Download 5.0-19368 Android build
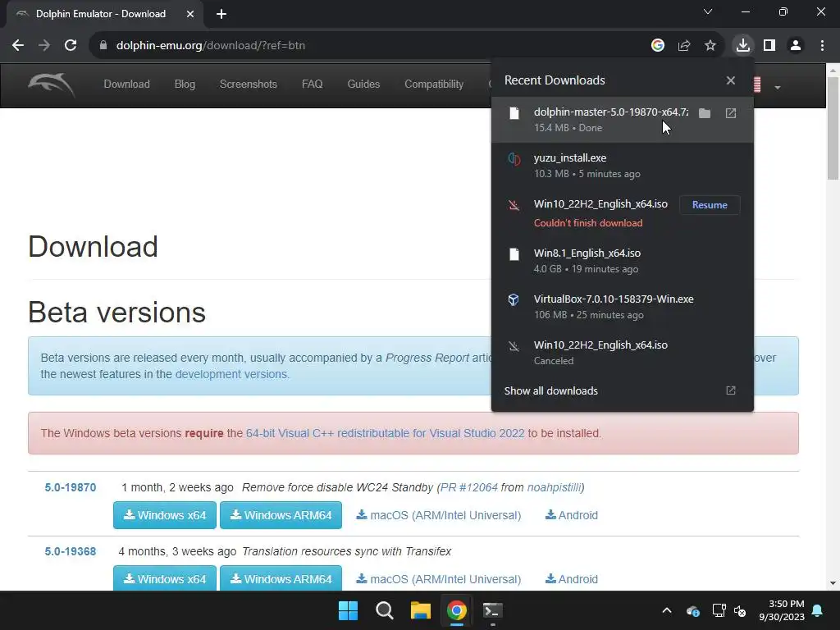The height and width of the screenshot is (630, 840). [x=571, y=579]
